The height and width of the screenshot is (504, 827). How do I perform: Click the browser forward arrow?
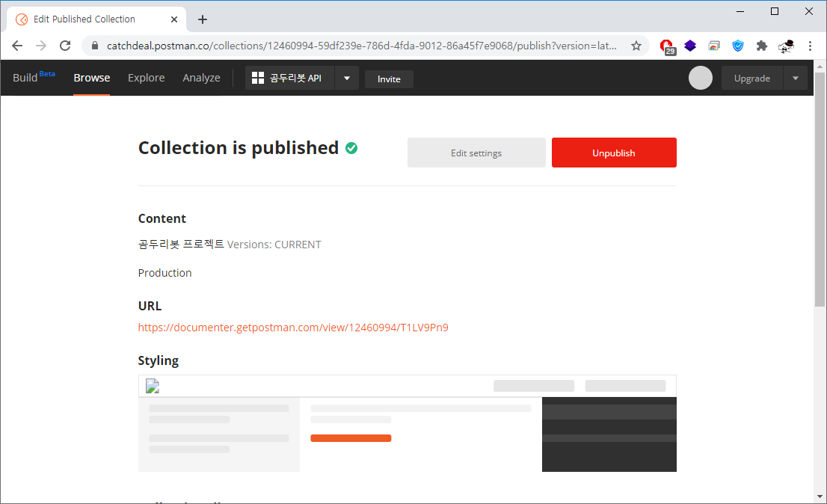(x=40, y=46)
